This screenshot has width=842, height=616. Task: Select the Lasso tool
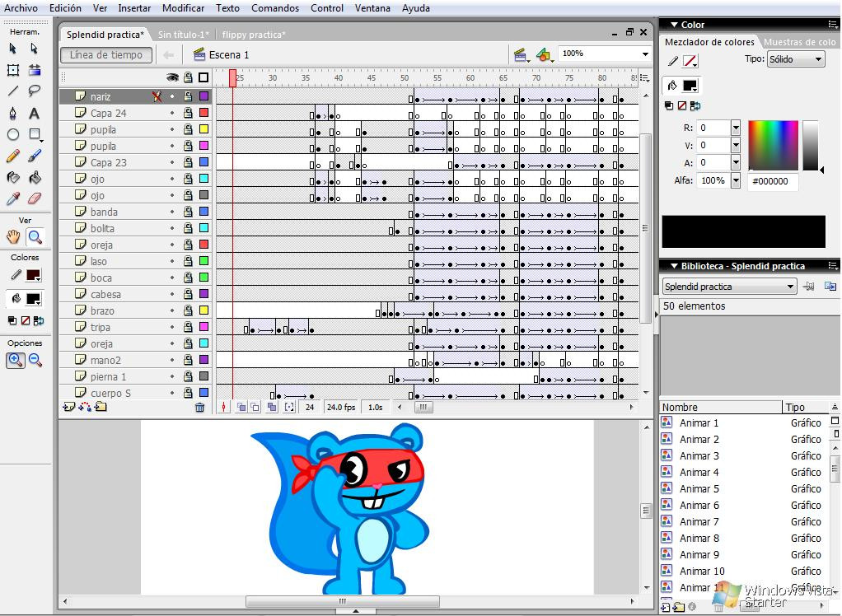pyautogui.click(x=35, y=91)
